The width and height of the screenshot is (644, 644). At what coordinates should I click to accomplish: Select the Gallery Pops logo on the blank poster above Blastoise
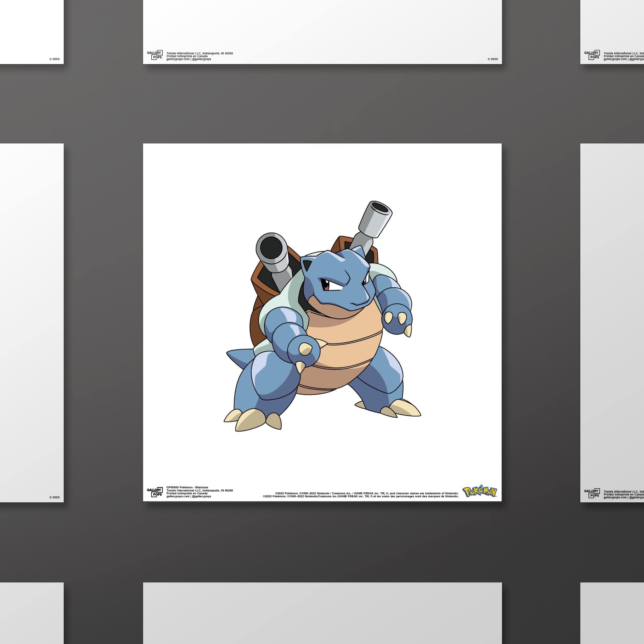[x=155, y=55]
